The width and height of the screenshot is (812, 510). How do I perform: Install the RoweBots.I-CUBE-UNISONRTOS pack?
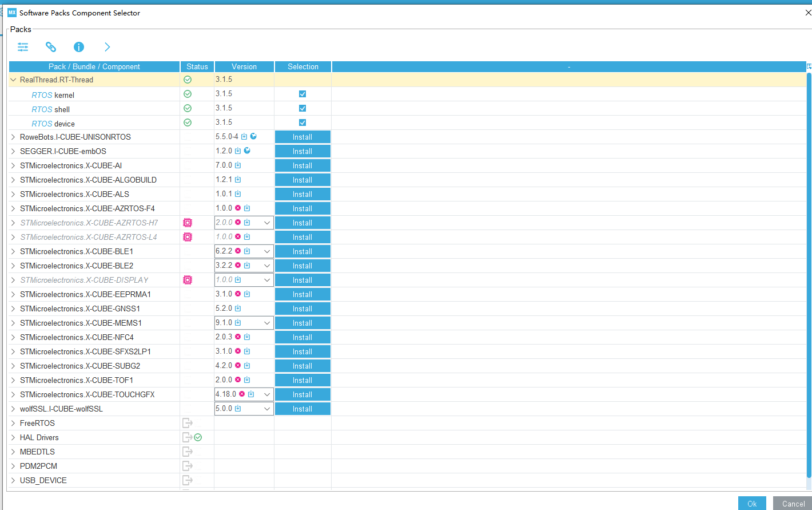click(x=302, y=137)
